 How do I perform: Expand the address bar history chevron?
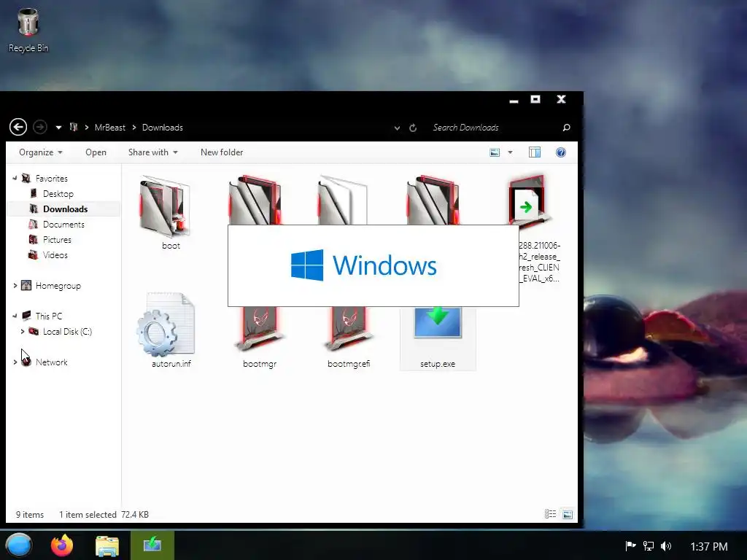(x=397, y=128)
